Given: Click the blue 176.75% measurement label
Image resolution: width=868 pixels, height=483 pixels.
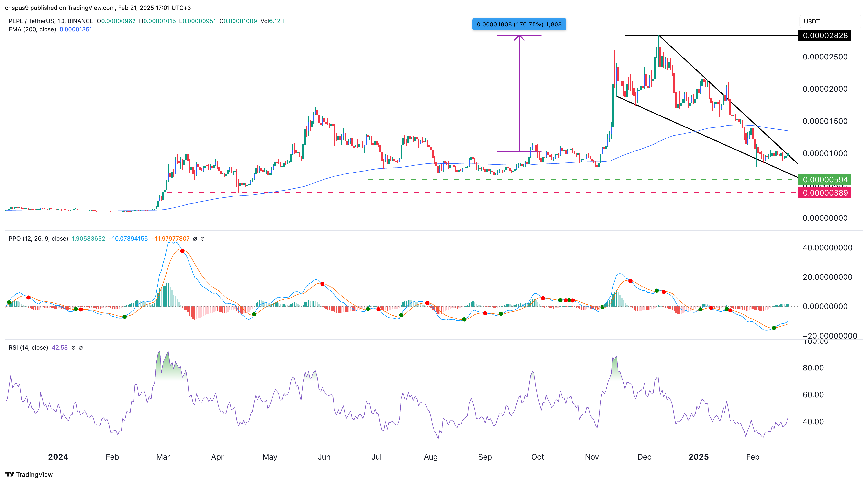Looking at the screenshot, I should (519, 24).
